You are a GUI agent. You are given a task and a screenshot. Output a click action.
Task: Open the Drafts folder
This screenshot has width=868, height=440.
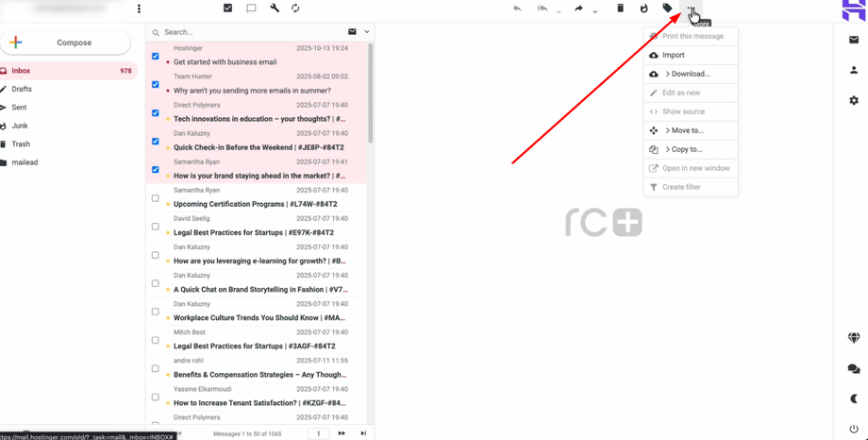[68, 89]
